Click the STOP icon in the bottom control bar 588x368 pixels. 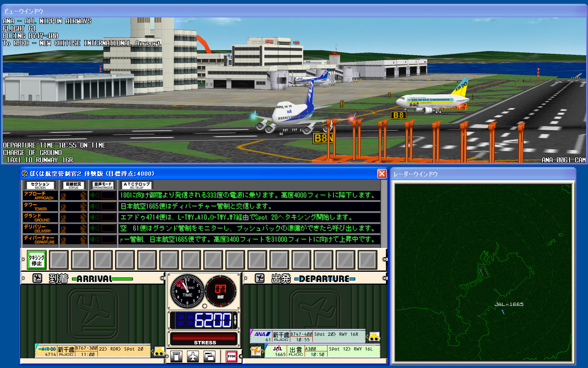coord(232,356)
